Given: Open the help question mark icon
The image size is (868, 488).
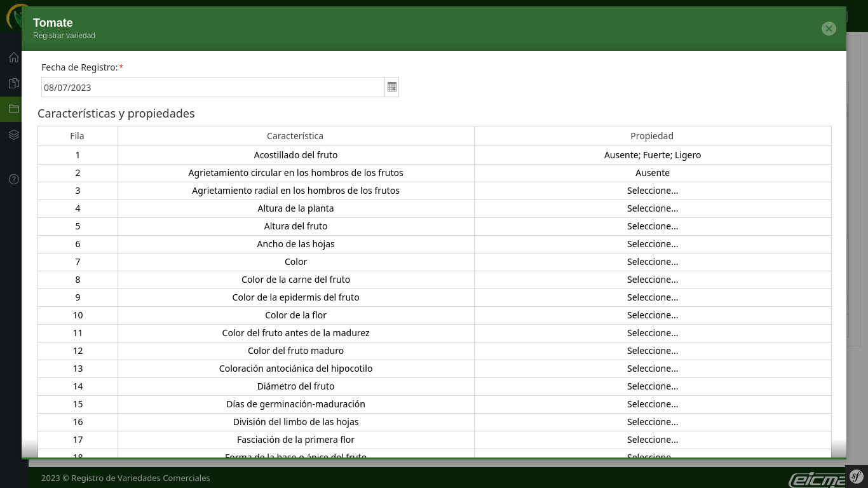Looking at the screenshot, I should coord(14,179).
